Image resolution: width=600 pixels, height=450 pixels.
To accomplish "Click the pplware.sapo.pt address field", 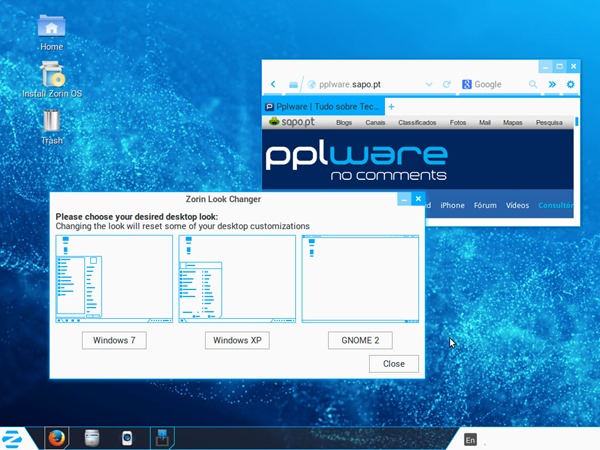I will tap(370, 85).
